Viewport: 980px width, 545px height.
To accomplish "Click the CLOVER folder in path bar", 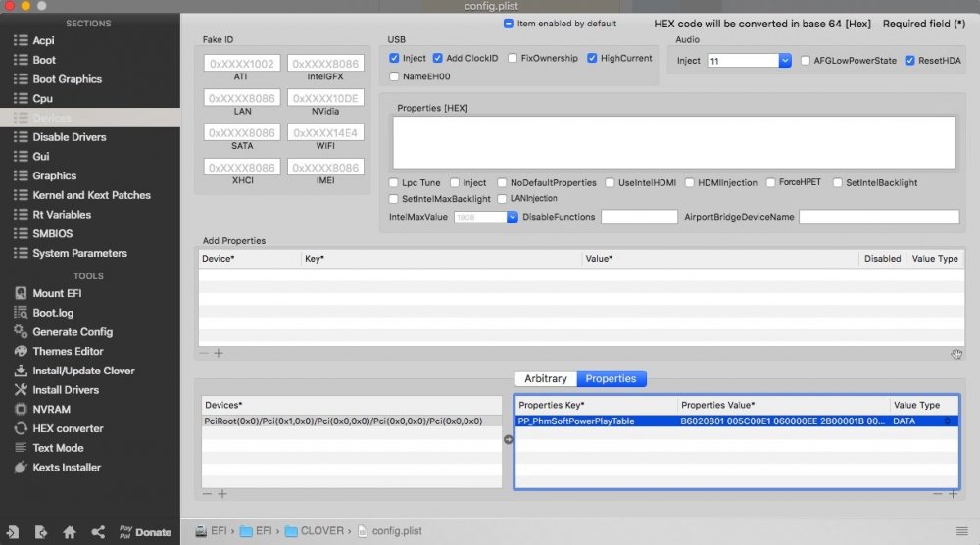I will coord(315,531).
